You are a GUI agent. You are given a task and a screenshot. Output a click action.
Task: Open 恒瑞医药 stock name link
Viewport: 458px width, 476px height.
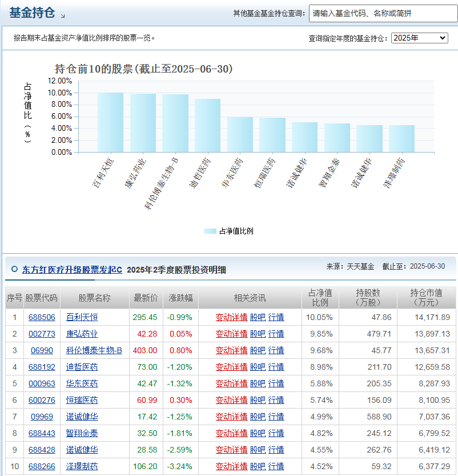click(x=82, y=400)
